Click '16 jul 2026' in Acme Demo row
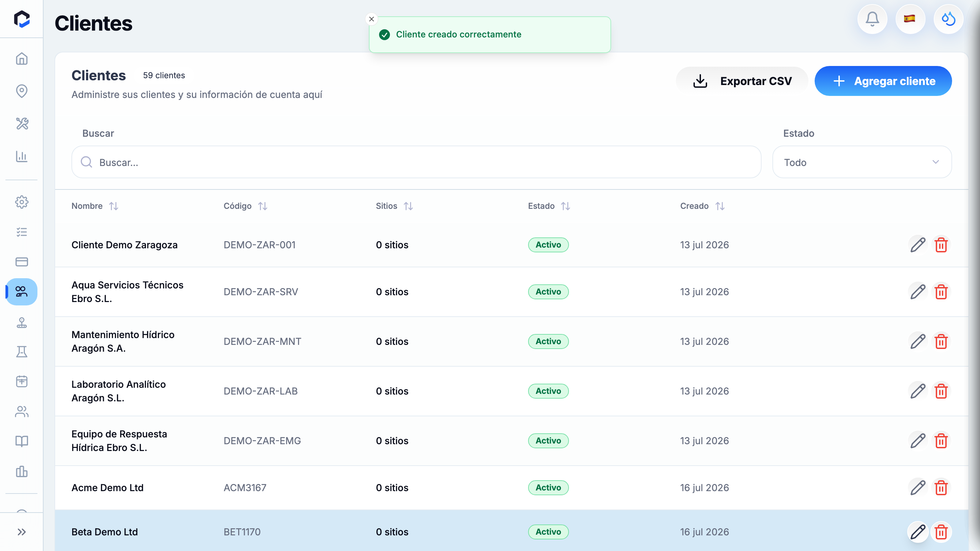 pos(704,487)
